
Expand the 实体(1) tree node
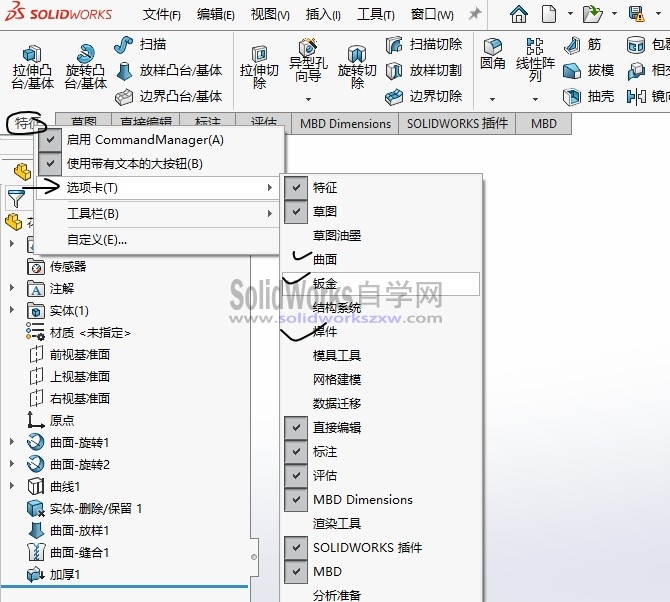click(x=12, y=311)
